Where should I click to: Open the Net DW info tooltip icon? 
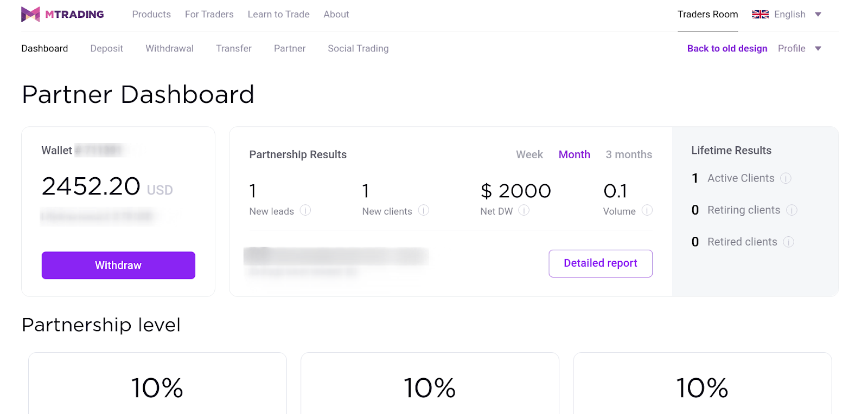524,210
